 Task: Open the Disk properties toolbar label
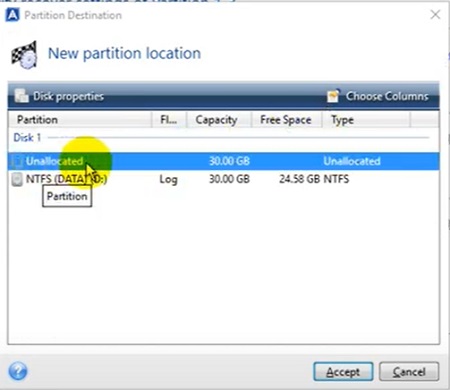68,96
